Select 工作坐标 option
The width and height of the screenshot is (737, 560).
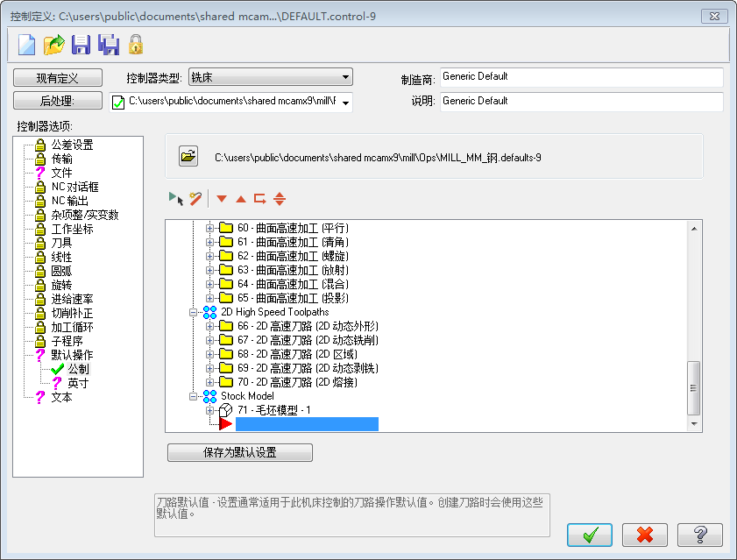coord(72,229)
